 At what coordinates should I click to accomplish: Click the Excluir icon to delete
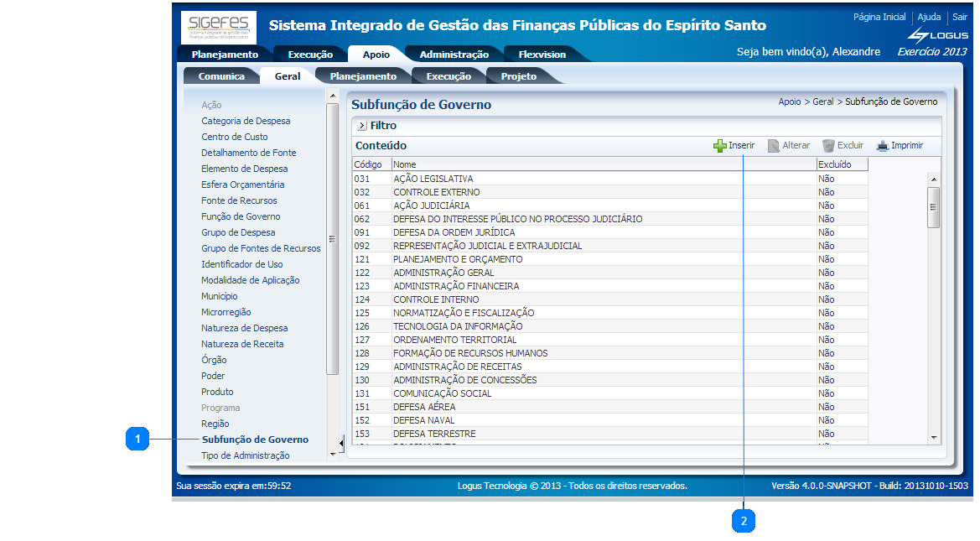tap(843, 145)
